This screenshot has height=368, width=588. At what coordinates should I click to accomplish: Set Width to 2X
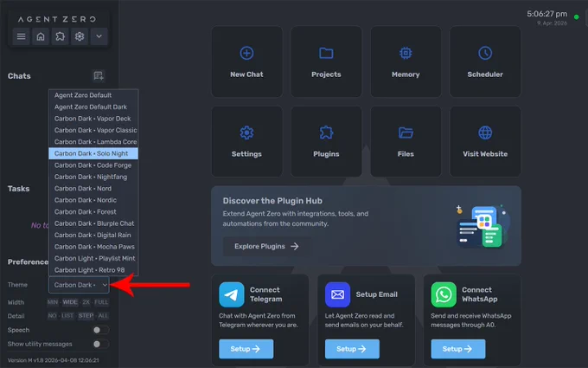pyautogui.click(x=86, y=302)
